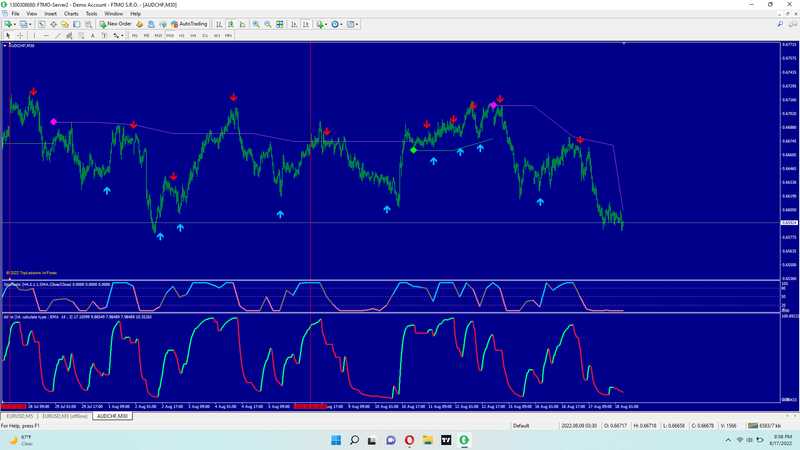Click the New Order button
This screenshot has height=450, width=800.
115,24
